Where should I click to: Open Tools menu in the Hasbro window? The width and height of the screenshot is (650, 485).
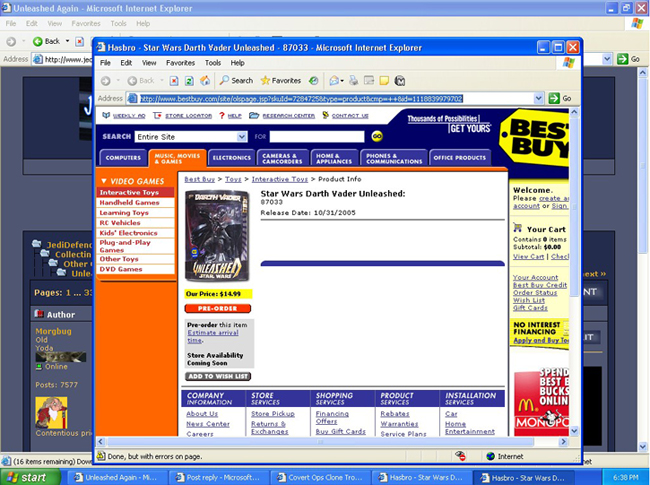coord(213,63)
